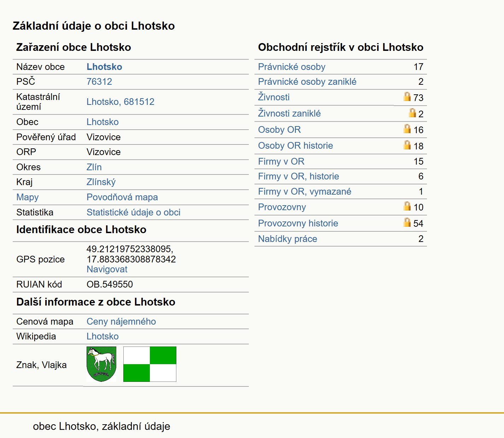The height and width of the screenshot is (438, 504).
Task: Open Statistické údaje o obci link
Action: coord(134,212)
